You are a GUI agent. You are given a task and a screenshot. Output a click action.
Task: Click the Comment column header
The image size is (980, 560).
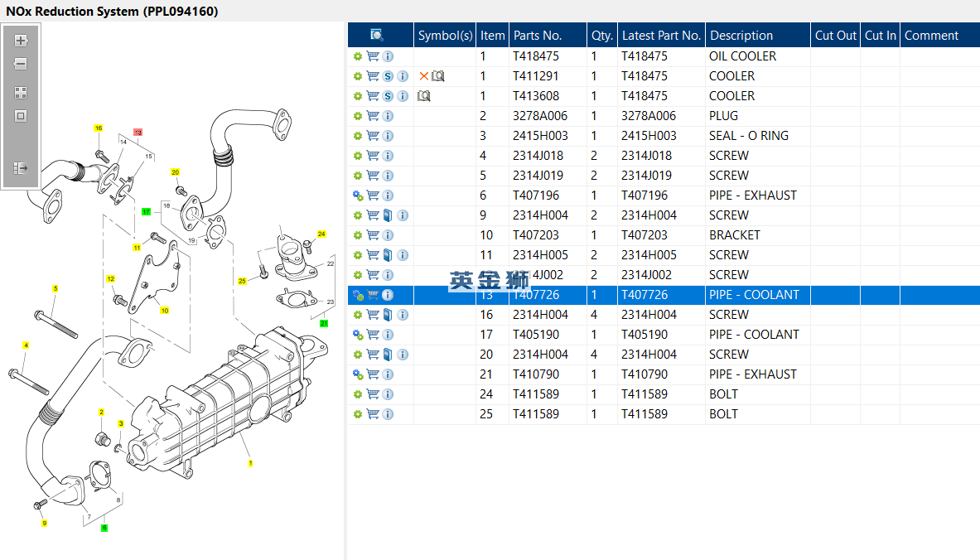[940, 35]
